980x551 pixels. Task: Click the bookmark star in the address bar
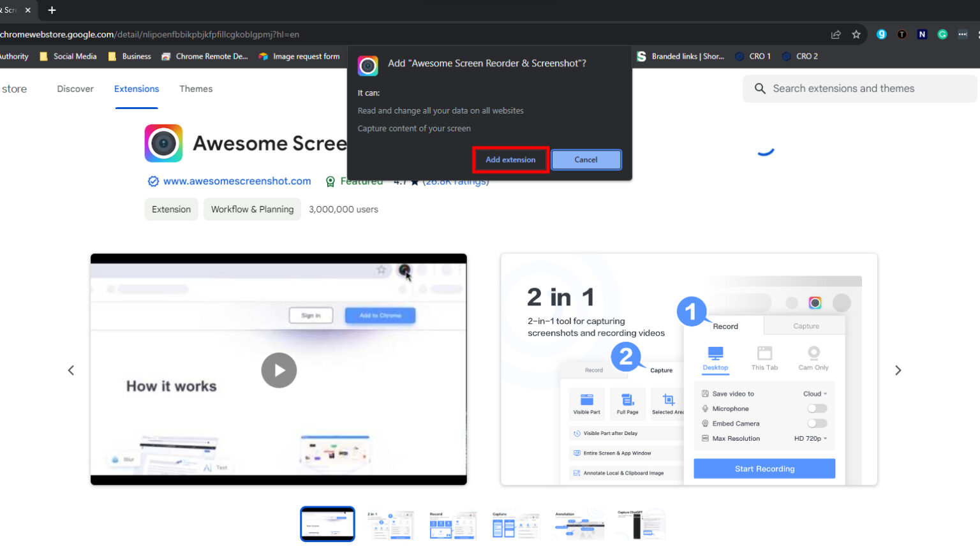coord(856,34)
